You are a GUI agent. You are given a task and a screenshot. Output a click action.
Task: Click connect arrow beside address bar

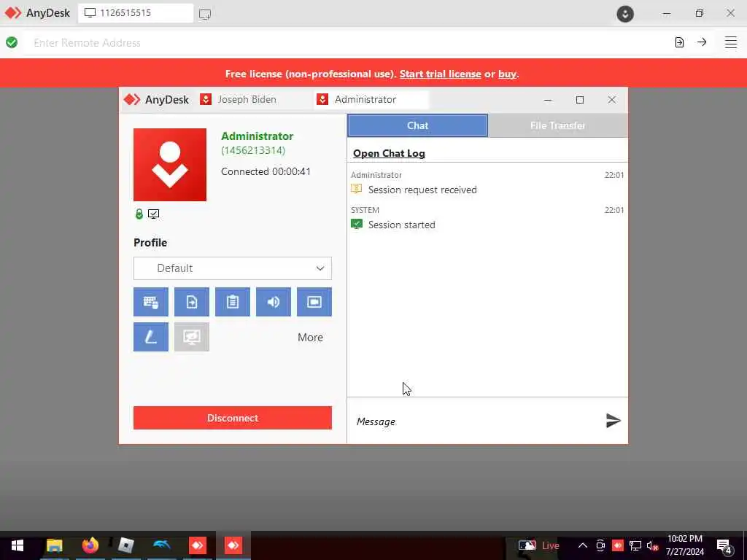(702, 42)
